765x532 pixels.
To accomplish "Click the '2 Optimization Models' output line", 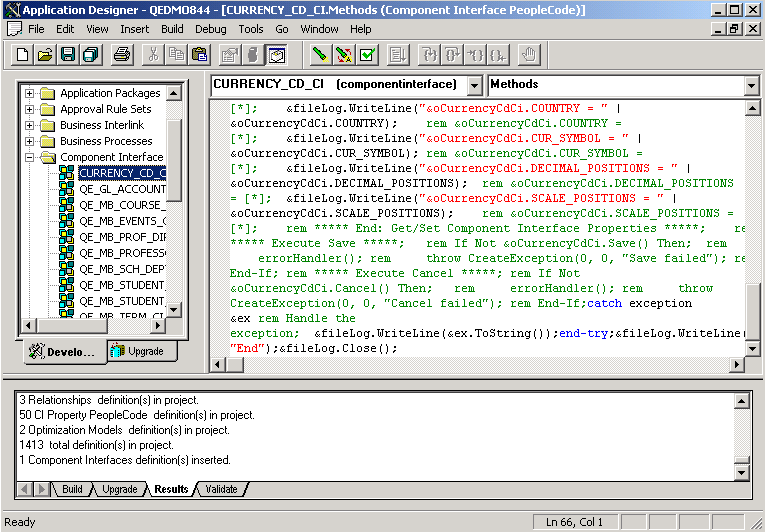I will (x=124, y=430).
